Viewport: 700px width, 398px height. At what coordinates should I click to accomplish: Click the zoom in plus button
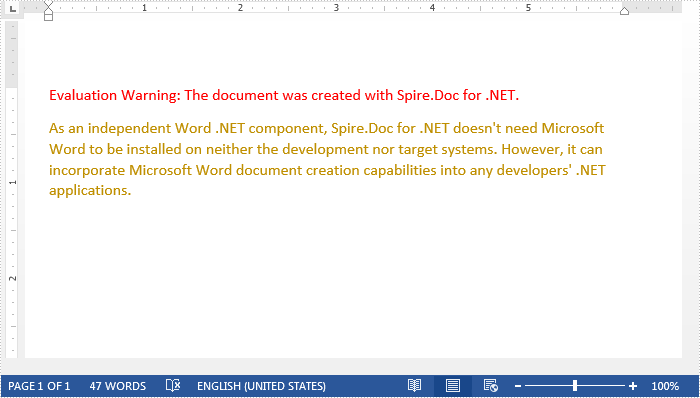click(x=633, y=386)
